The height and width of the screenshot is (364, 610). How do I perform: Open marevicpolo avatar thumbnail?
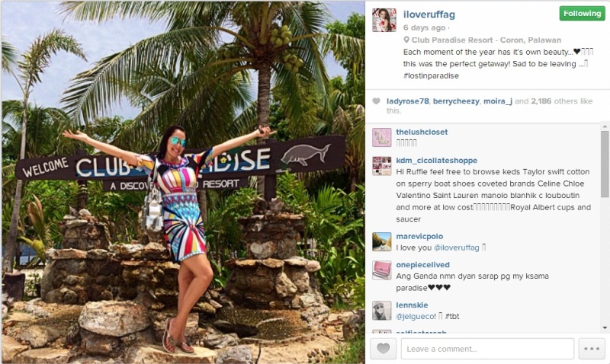pyautogui.click(x=382, y=241)
